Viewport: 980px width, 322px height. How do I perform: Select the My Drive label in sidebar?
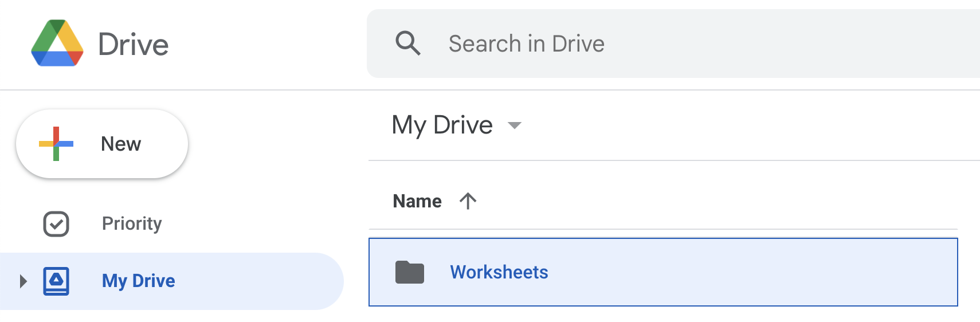click(x=139, y=281)
